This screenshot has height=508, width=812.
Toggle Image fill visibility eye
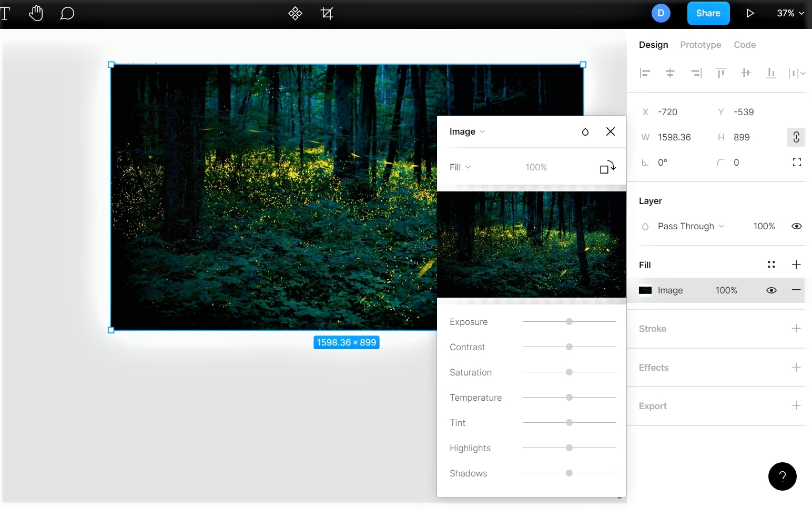tap(772, 290)
